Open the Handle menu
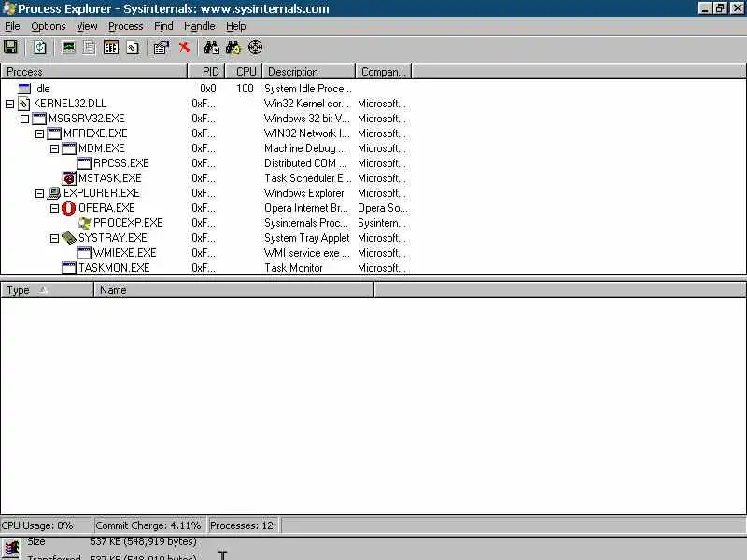Screen dimensions: 747x560 pos(200,26)
